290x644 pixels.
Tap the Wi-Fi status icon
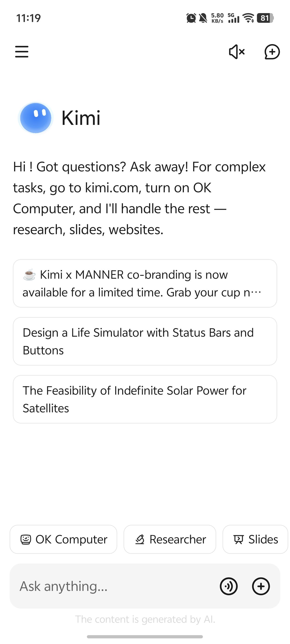pyautogui.click(x=249, y=18)
